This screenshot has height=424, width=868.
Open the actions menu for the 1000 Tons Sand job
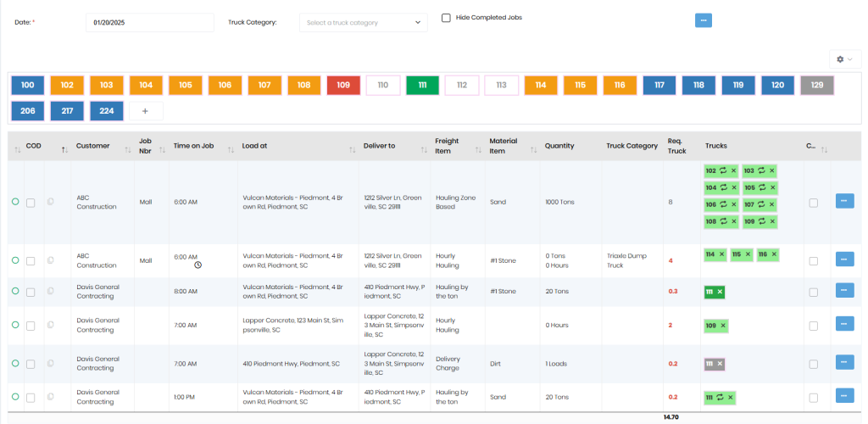(844, 201)
